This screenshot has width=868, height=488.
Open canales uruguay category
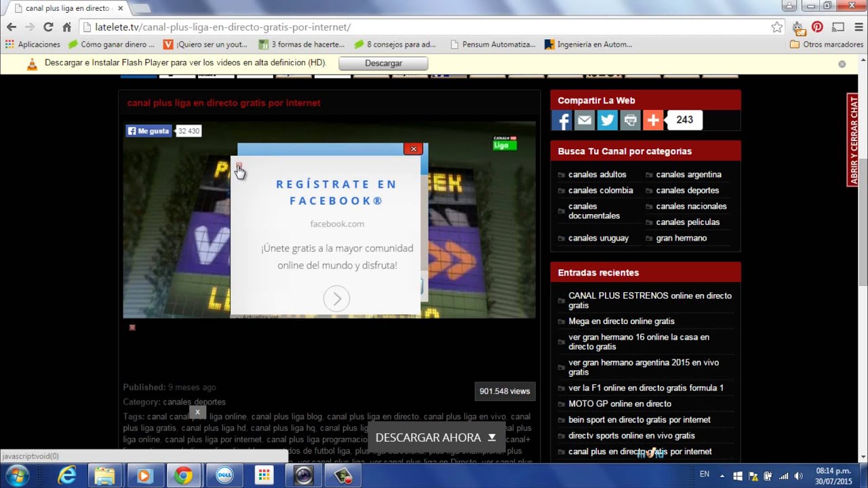[x=598, y=238]
